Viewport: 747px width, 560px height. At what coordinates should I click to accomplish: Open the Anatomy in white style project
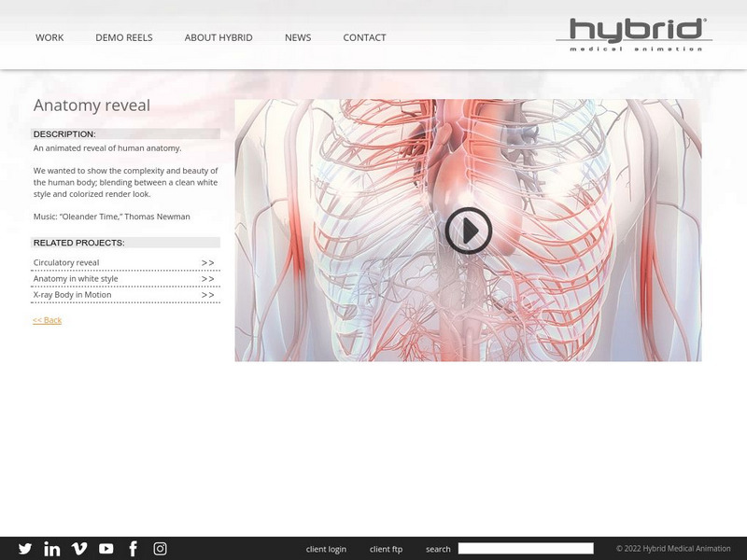pyautogui.click(x=78, y=278)
